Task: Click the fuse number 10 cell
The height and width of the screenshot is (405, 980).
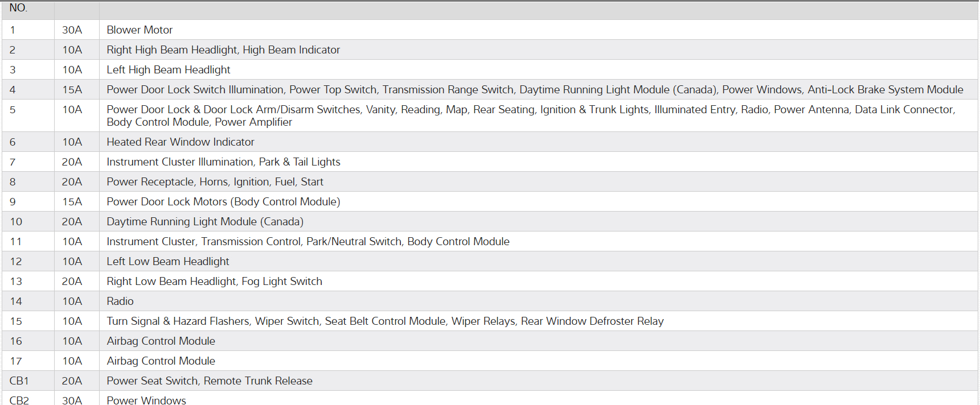Action: [16, 222]
